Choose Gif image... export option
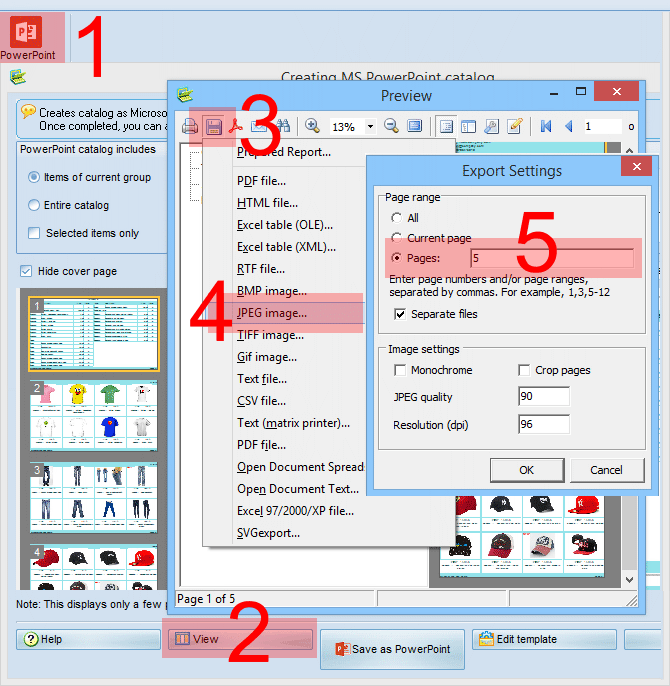Screen dimensions: 670x686 click(x=284, y=357)
